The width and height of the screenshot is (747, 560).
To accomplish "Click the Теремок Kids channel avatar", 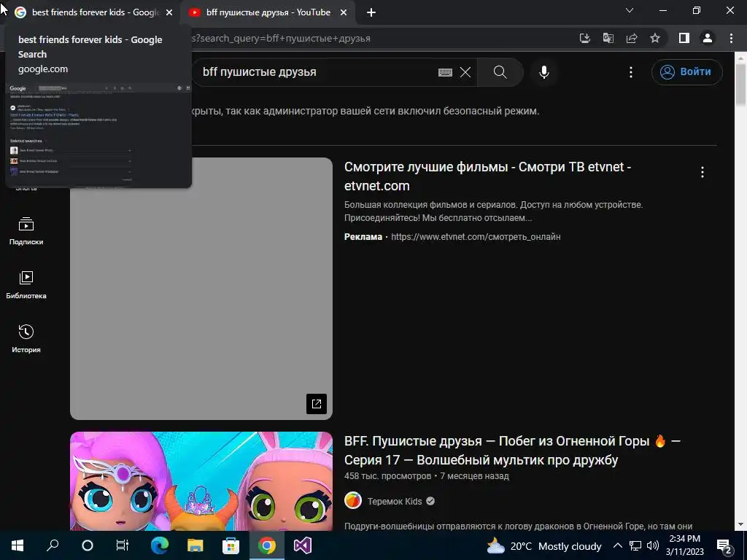I will [353, 500].
